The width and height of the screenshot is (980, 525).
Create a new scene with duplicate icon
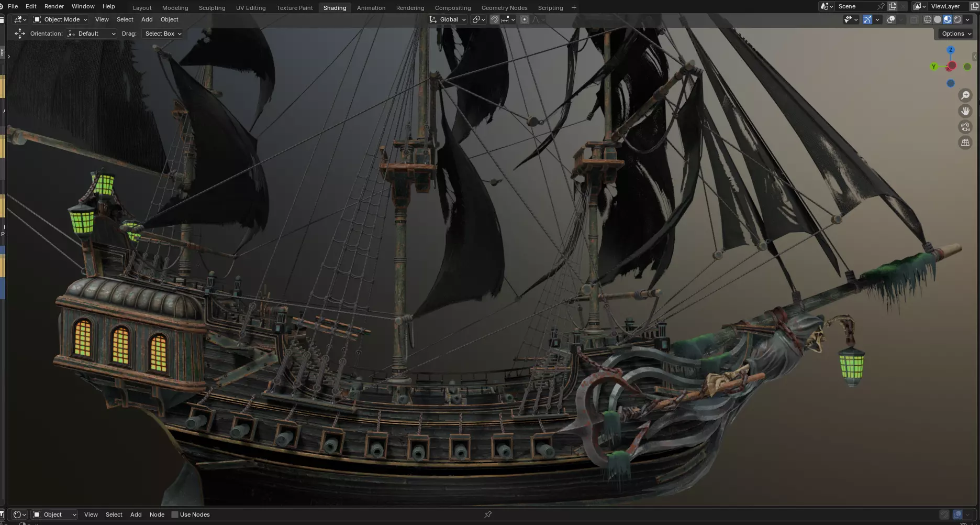coord(893,6)
